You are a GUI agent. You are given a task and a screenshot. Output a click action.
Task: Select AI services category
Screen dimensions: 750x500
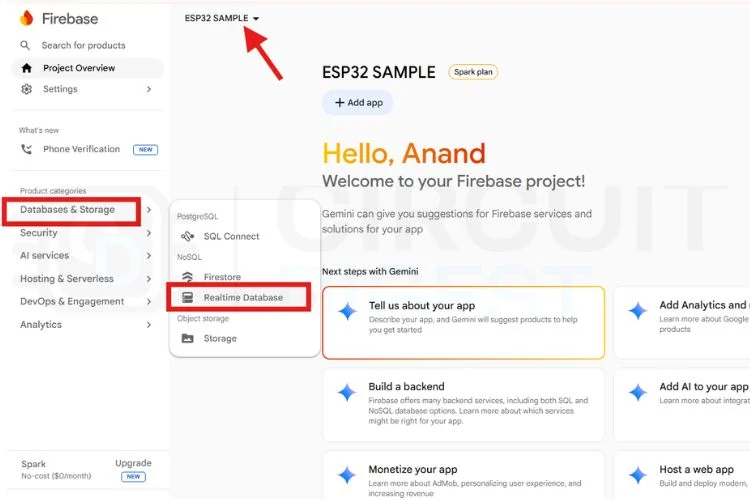click(44, 256)
